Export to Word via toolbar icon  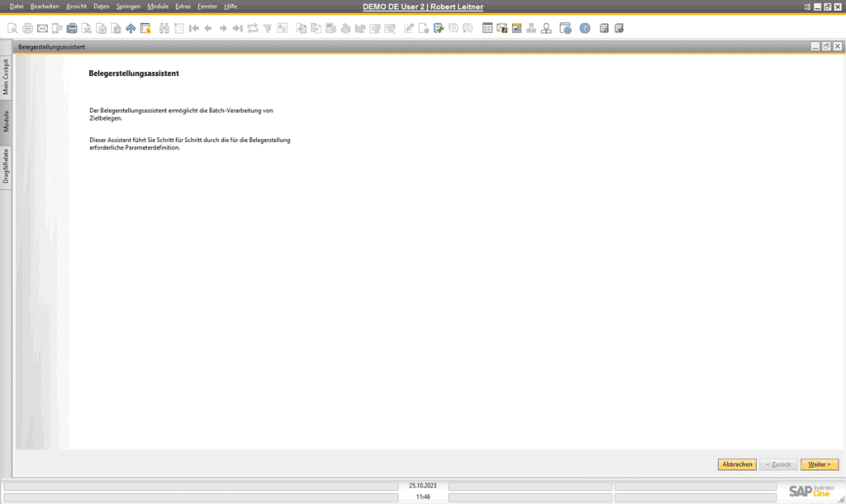pos(101,29)
